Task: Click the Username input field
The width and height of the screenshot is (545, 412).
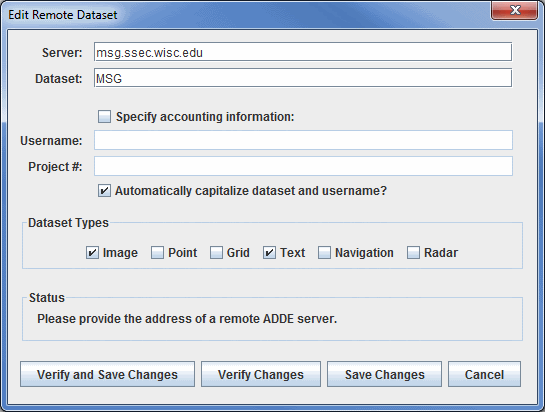Action: pyautogui.click(x=303, y=140)
